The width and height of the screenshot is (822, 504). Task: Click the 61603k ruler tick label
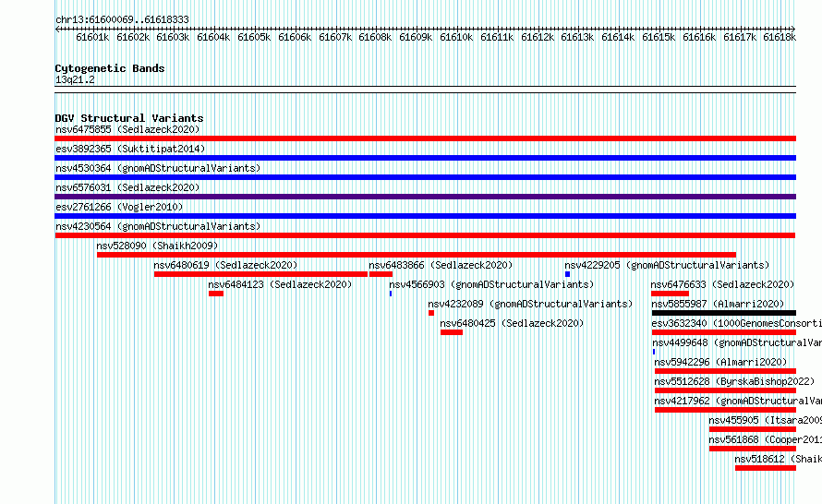[173, 37]
